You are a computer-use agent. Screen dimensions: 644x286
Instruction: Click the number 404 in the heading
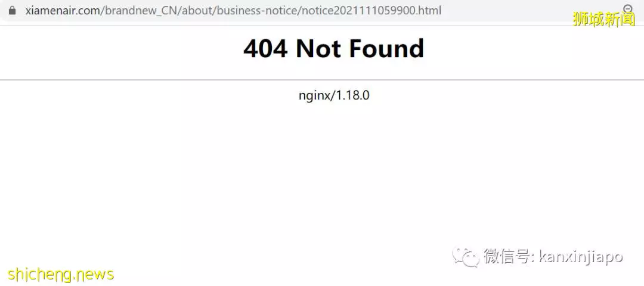(x=265, y=48)
